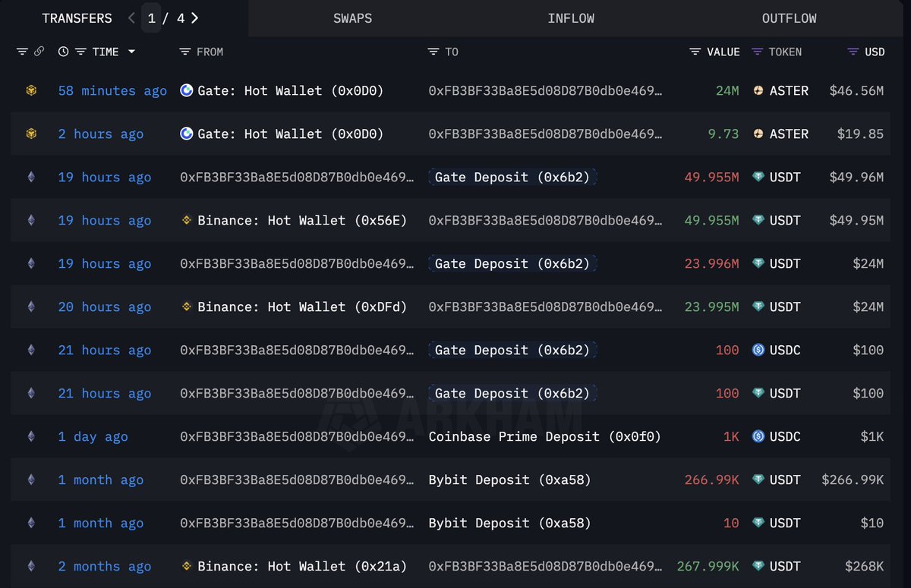Click Ethereum icon on $49.96M row

tap(31, 177)
